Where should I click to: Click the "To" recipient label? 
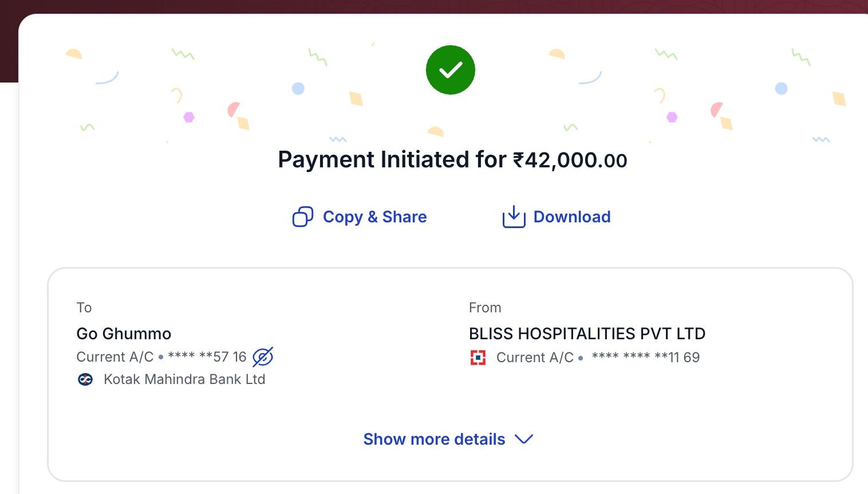pyautogui.click(x=84, y=308)
